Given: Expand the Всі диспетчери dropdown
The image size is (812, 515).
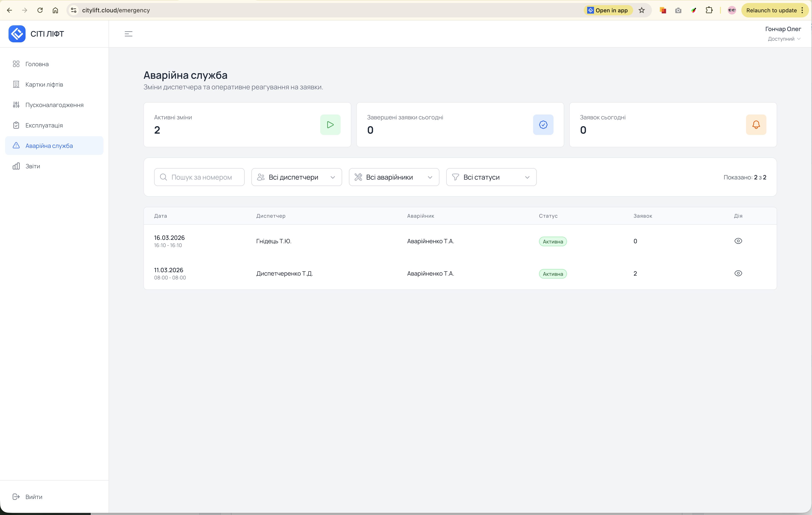Looking at the screenshot, I should (296, 177).
